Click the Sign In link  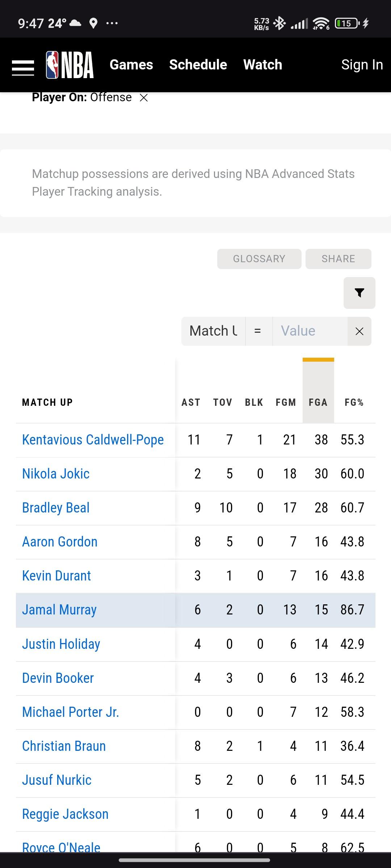(362, 65)
